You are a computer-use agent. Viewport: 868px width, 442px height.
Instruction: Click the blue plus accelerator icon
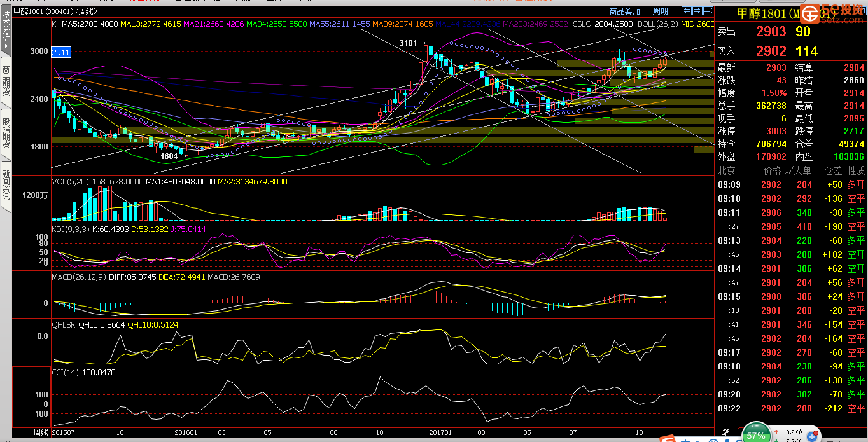point(811,436)
